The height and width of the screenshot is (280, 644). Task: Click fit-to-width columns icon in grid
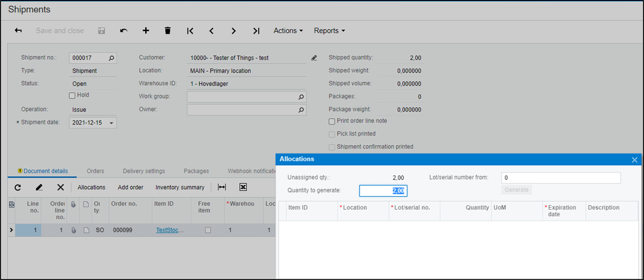pyautogui.click(x=222, y=187)
